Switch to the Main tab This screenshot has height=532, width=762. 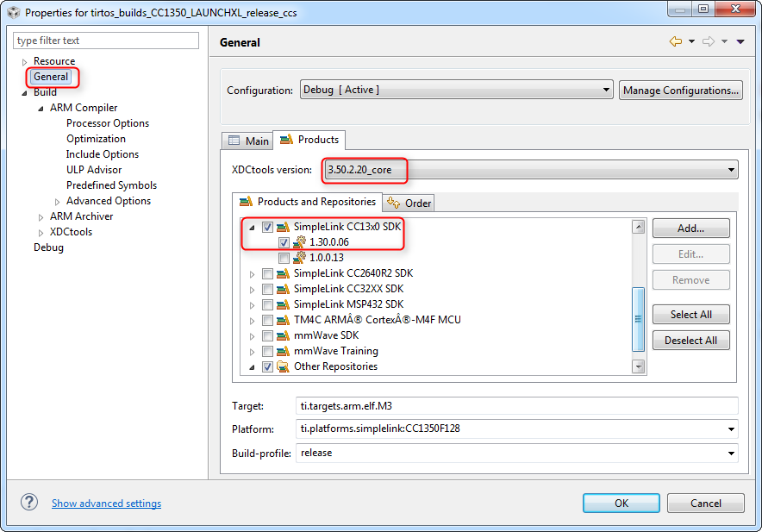point(248,141)
